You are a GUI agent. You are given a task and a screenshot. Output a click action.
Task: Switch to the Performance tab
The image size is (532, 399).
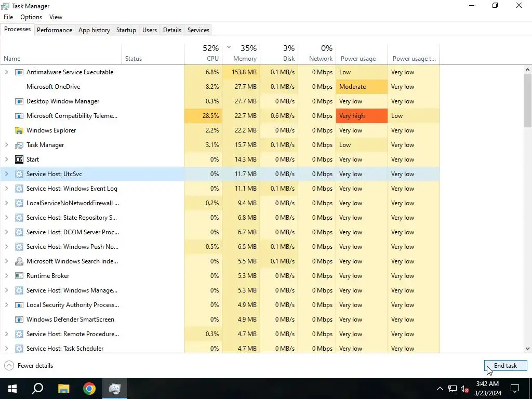tap(55, 30)
